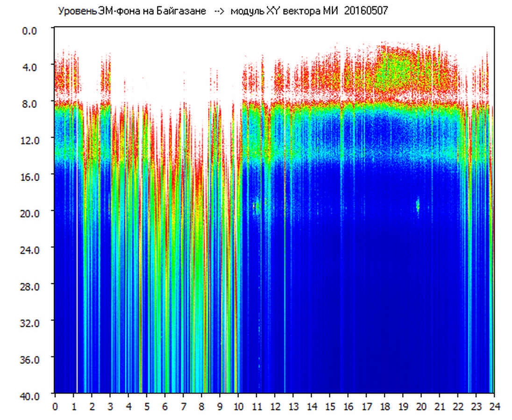Click the date 20160507 in the title

coord(366,11)
